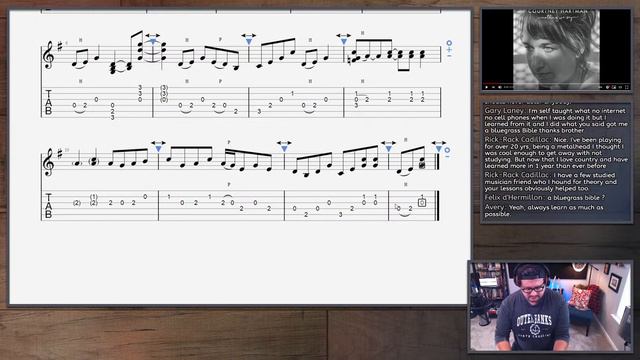Screen dimensions: 640x360
Task: Click the blue circle icon at the top staff's end
Action: 449,43
